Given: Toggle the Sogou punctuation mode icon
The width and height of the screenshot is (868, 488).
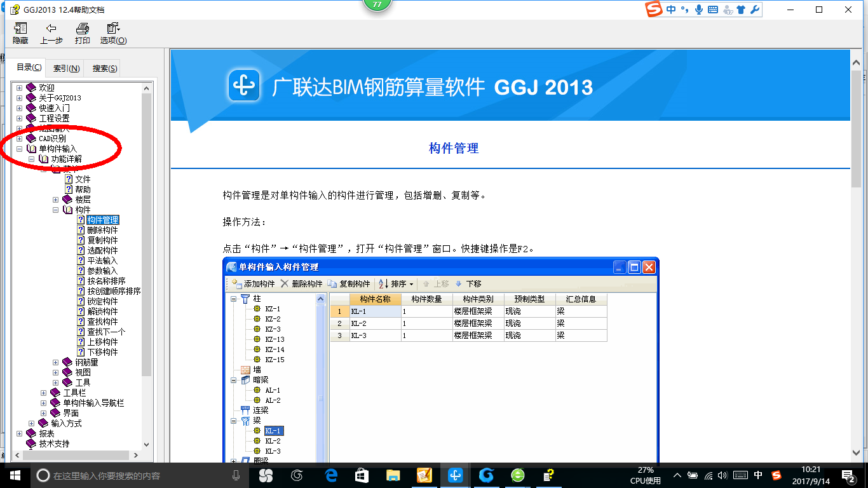Looking at the screenshot, I should (x=685, y=10).
